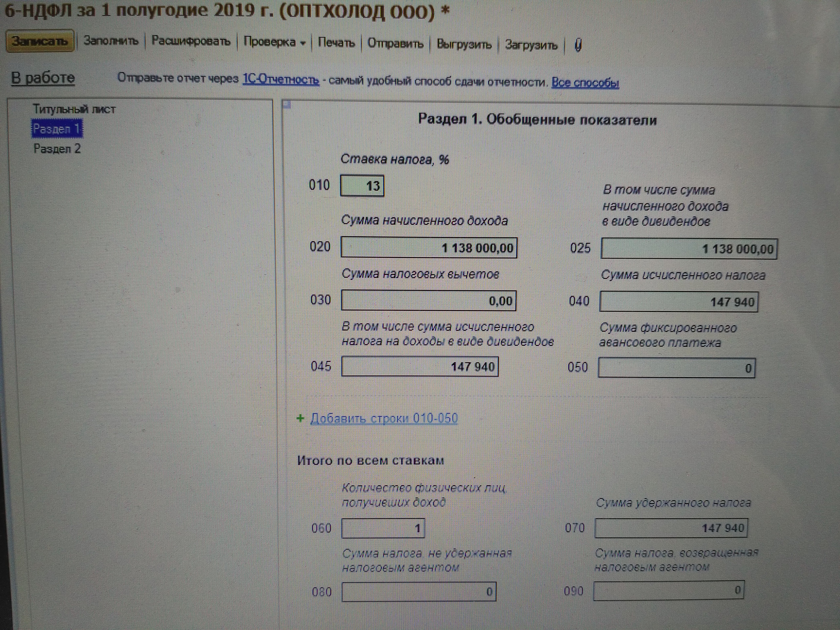Click the Выгрузить toolbar button
This screenshot has width=840, height=630.
pyautogui.click(x=464, y=44)
